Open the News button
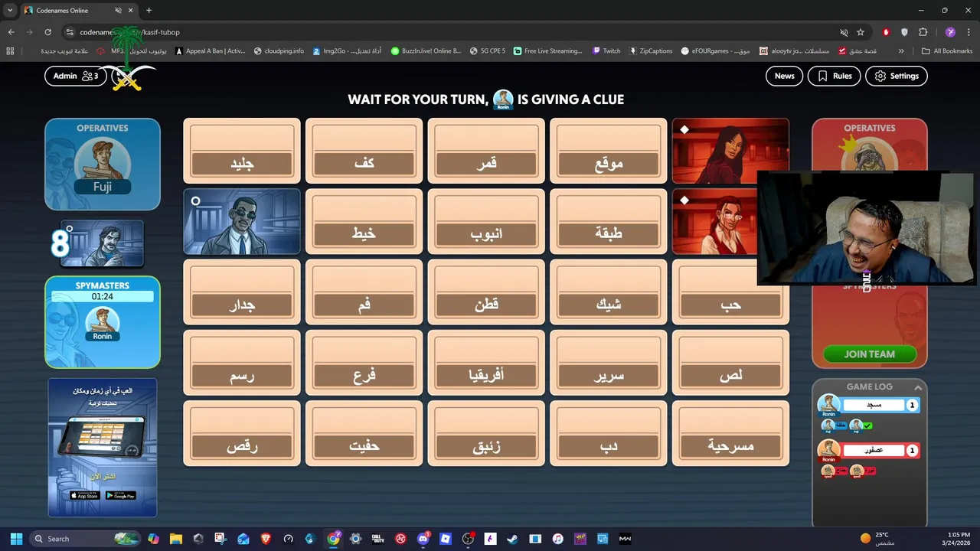This screenshot has width=980, height=551. click(784, 76)
